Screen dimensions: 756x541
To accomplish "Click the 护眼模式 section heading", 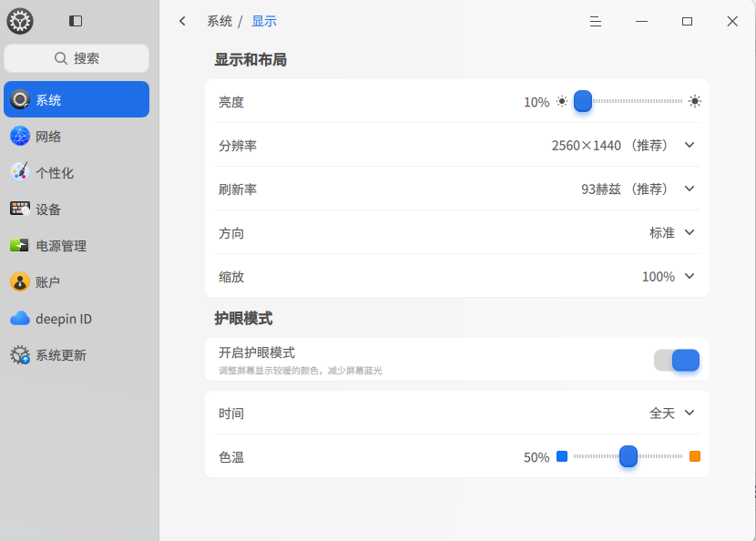I will click(x=243, y=318).
